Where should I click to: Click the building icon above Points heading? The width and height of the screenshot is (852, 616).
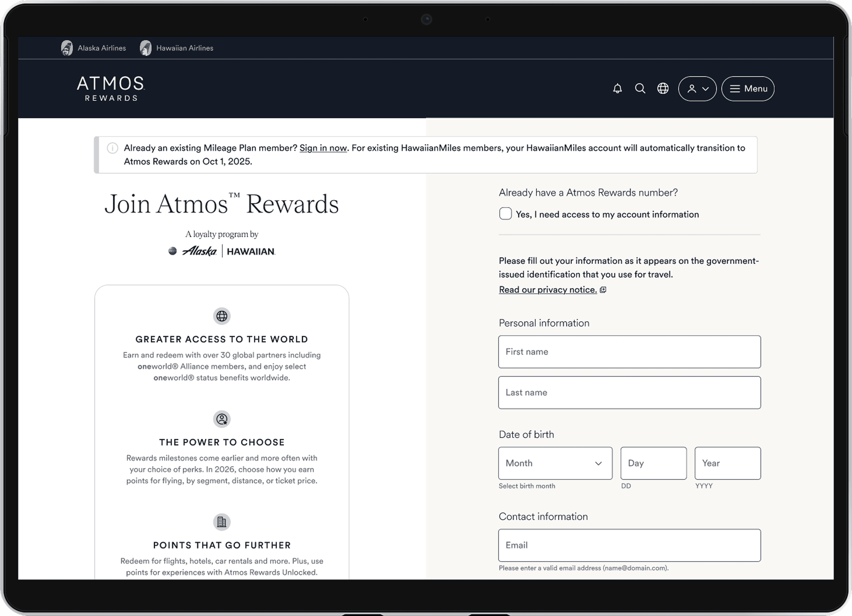tap(222, 522)
